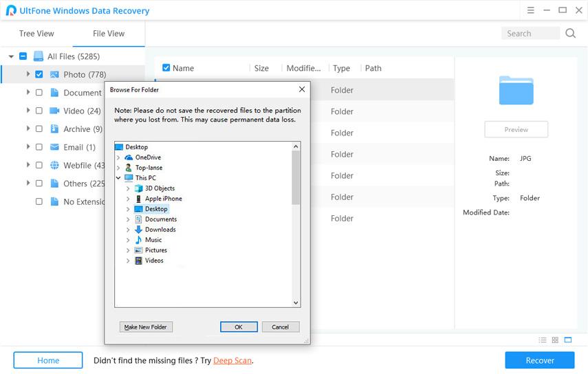This screenshot has height=374, width=588.
Task: Click the UltFone app logo
Action: (11, 10)
